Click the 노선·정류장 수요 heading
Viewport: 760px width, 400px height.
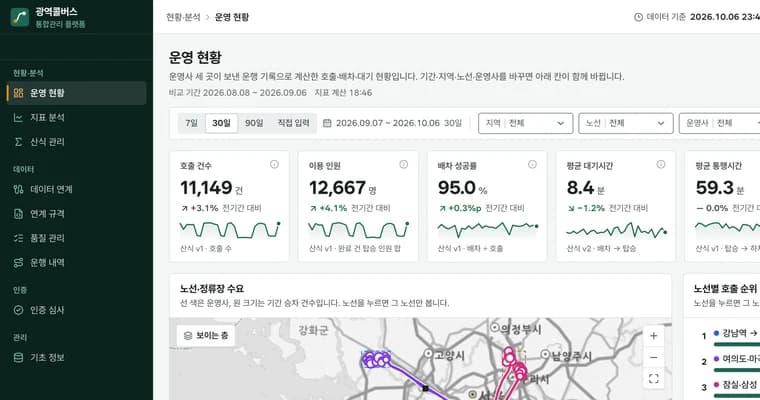[212, 288]
